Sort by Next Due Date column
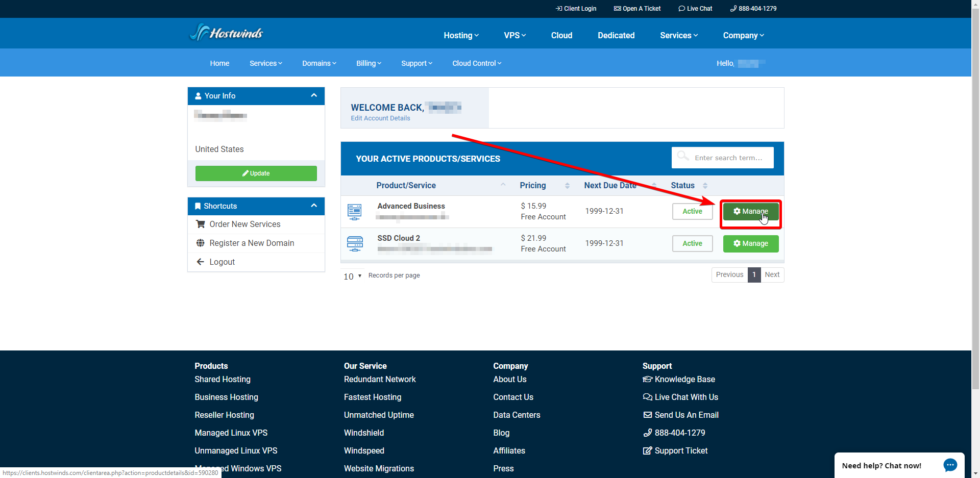980x478 pixels. (610, 186)
